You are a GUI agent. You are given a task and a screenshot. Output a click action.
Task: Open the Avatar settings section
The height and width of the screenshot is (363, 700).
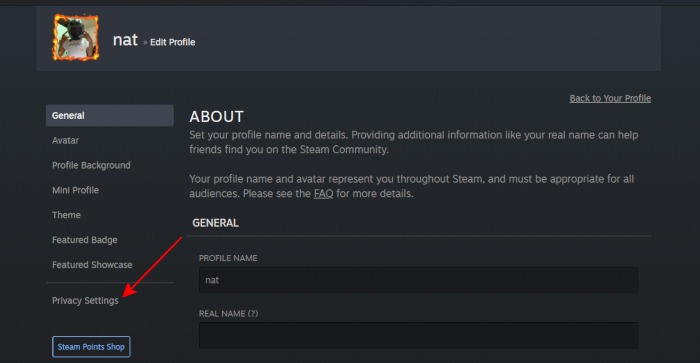[x=65, y=141]
